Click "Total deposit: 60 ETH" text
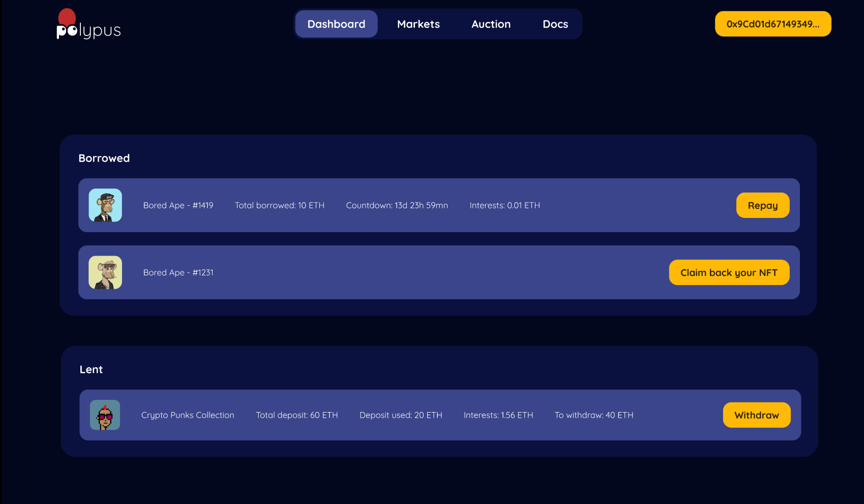 click(x=296, y=415)
